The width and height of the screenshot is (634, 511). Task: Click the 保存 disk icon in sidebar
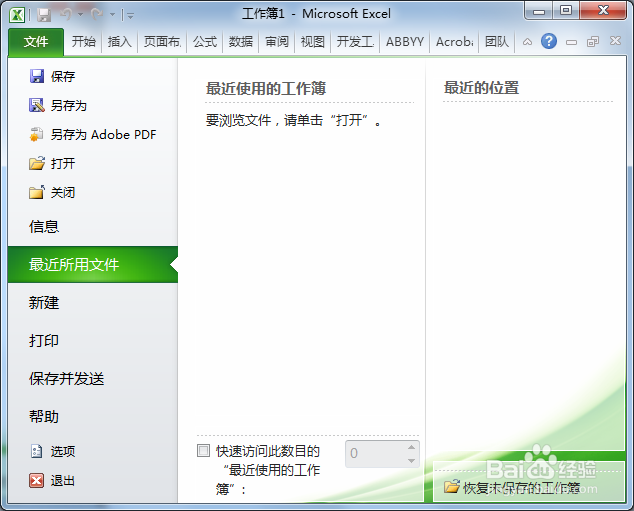(37, 76)
